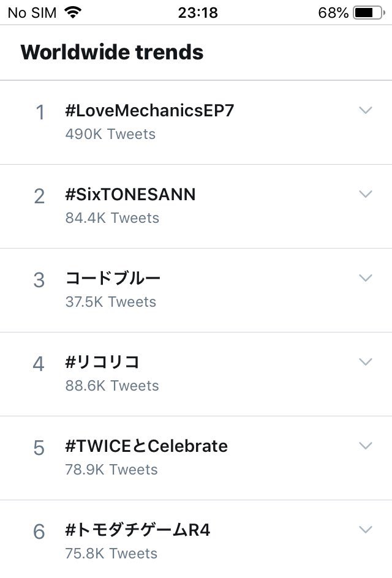
Task: Click the chevron next to #トモダチゲームR4
Action: click(x=366, y=530)
